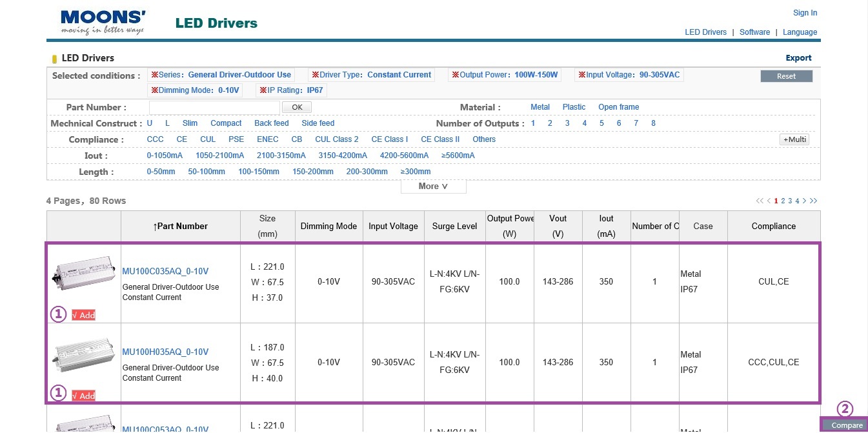Open the MU100C035AQ_0-10V part link
868x433 pixels.
[x=165, y=271]
